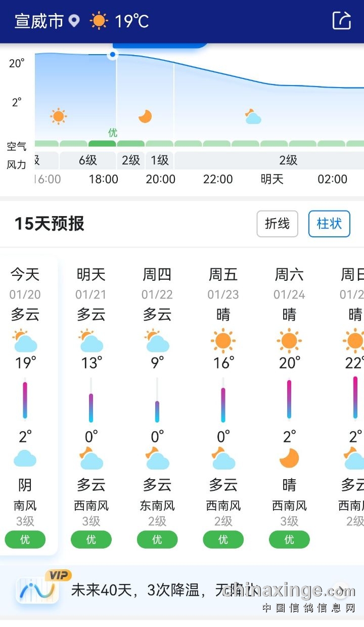Tap Saturday's clear night moon icon
The height and width of the screenshot is (627, 364).
tap(289, 458)
